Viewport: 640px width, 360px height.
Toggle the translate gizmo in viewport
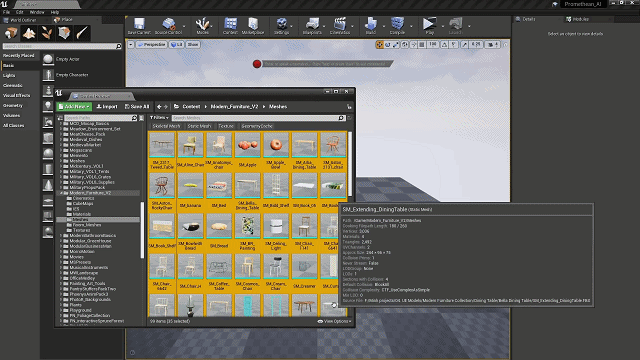379,44
